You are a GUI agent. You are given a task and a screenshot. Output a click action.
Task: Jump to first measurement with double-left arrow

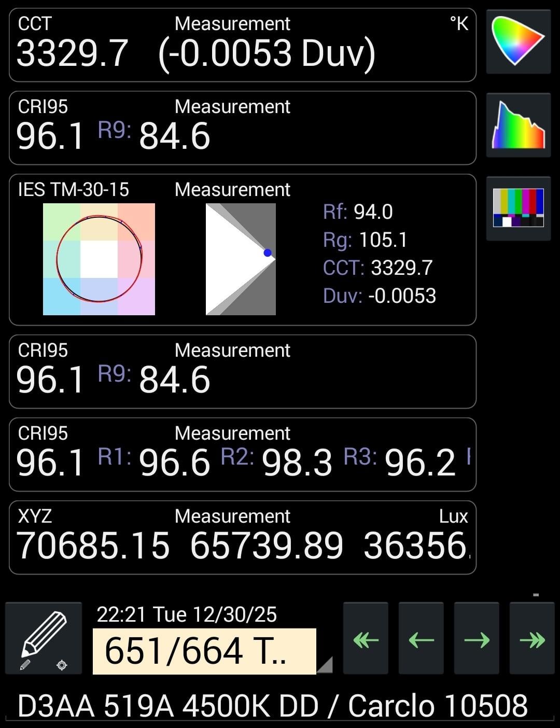[366, 640]
